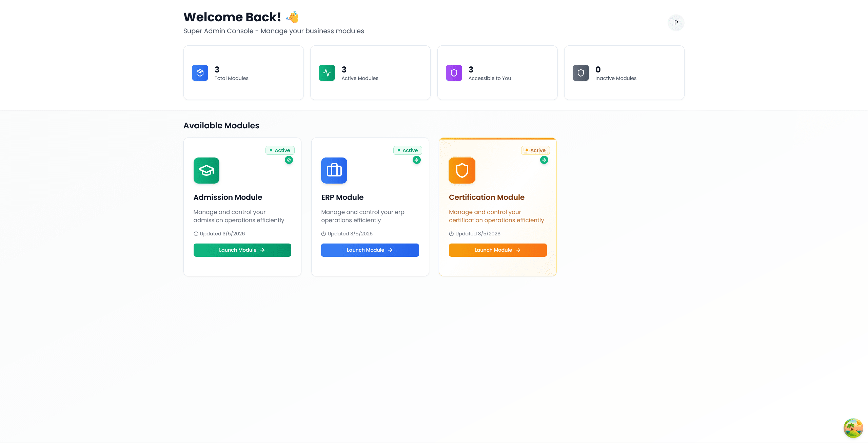Click Updated 3/5/2026 on Admission card
Screen dimensions: 868x443
click(222, 234)
